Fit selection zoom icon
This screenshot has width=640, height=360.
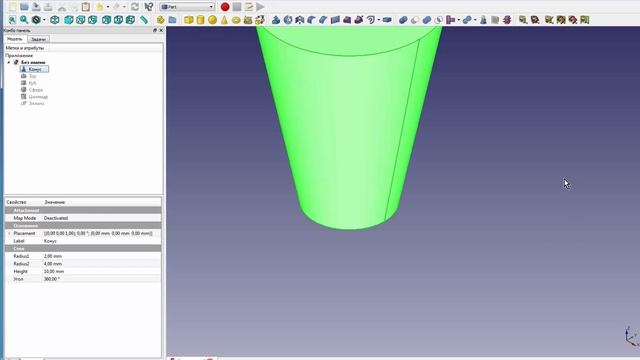coord(24,20)
